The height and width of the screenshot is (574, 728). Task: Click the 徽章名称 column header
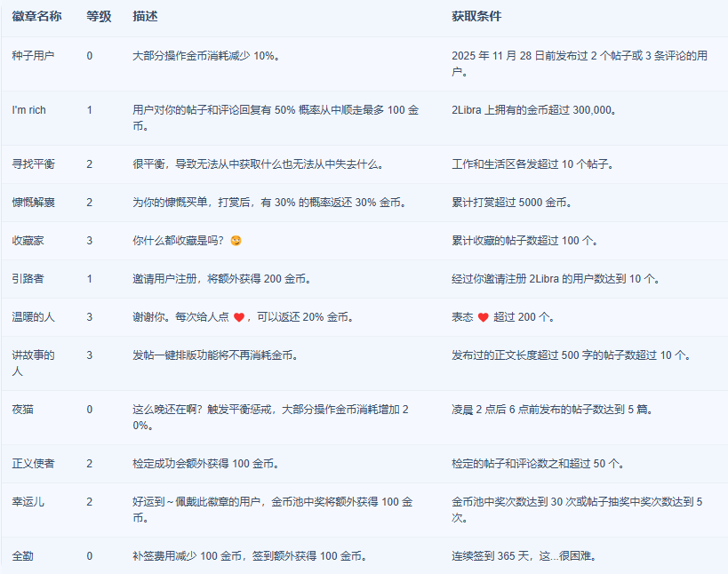[36, 17]
